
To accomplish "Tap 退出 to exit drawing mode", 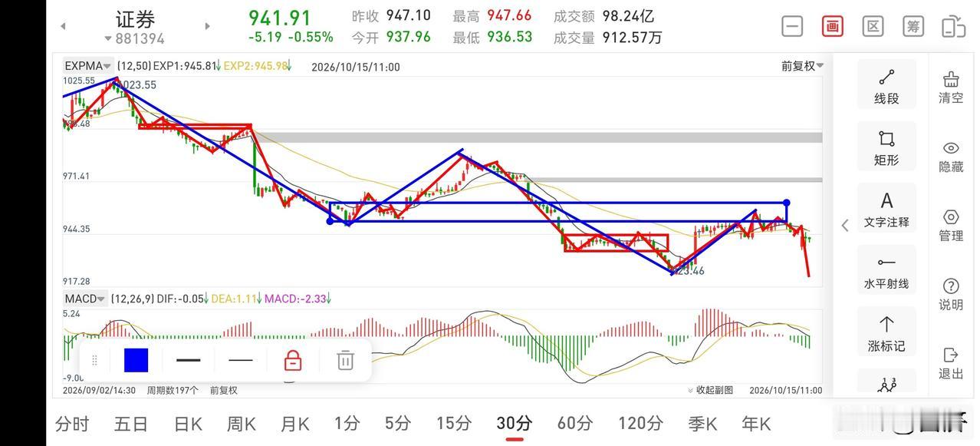I will pyautogui.click(x=951, y=364).
